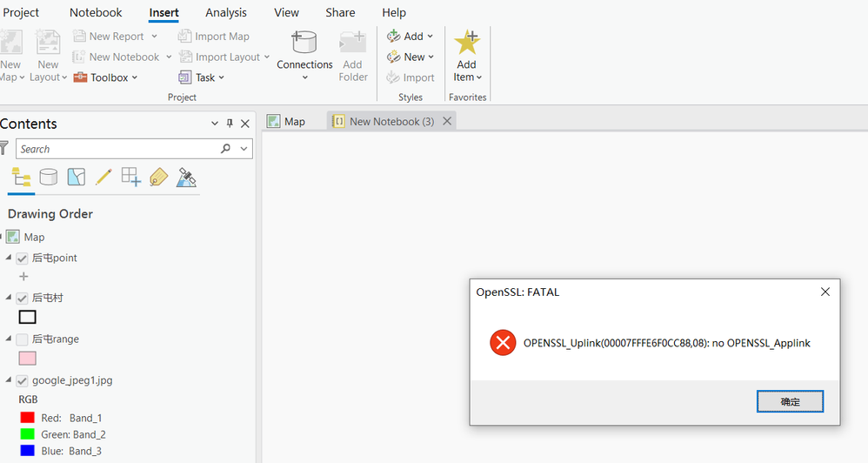Viewport: 868px width, 463px height.
Task: Click the Task icon
Action: tap(185, 77)
